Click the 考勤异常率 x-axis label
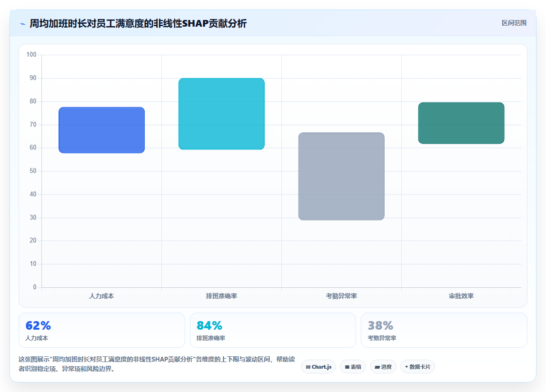The width and height of the screenshot is (546, 392). (x=341, y=296)
